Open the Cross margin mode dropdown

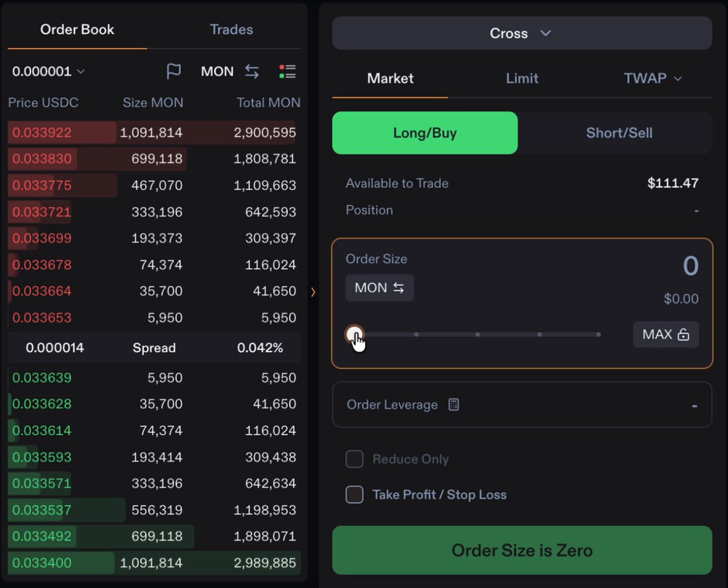[522, 33]
